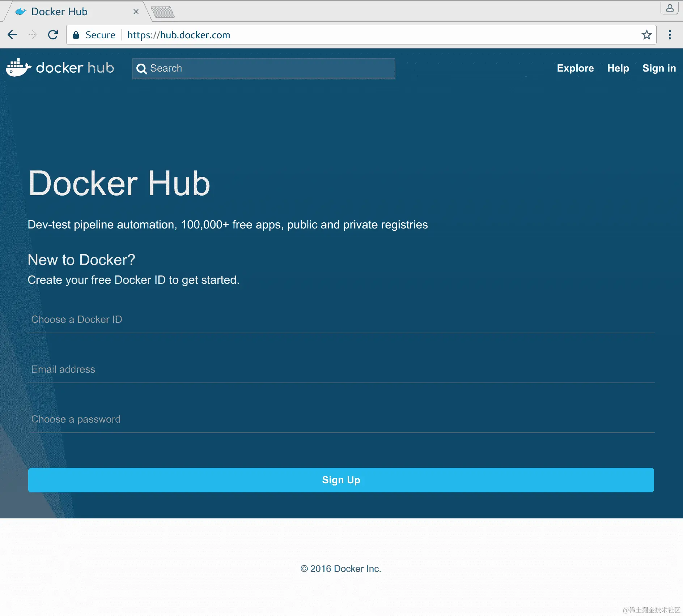This screenshot has height=616, width=683.
Task: Focus the address bar URL
Action: (179, 35)
